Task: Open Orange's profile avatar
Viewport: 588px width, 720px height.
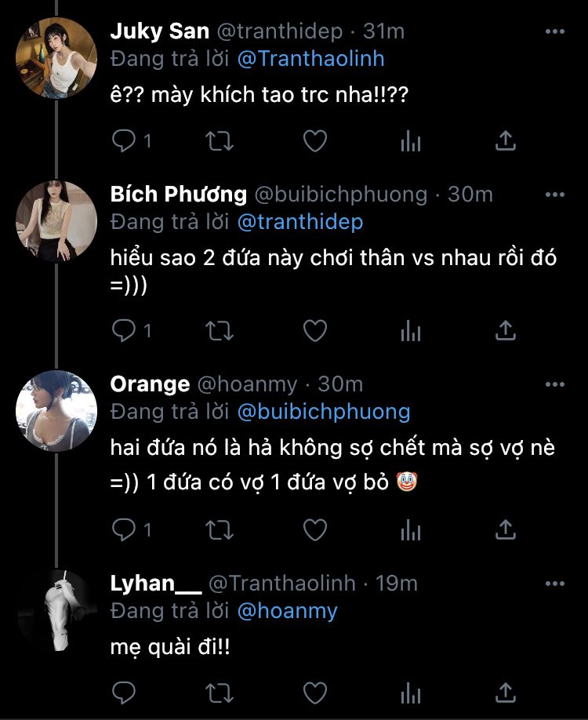Action: pos(56,410)
